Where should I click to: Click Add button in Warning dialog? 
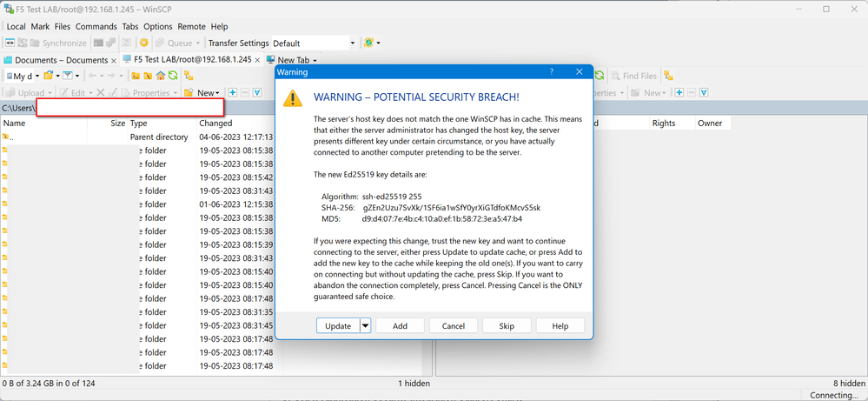point(400,325)
